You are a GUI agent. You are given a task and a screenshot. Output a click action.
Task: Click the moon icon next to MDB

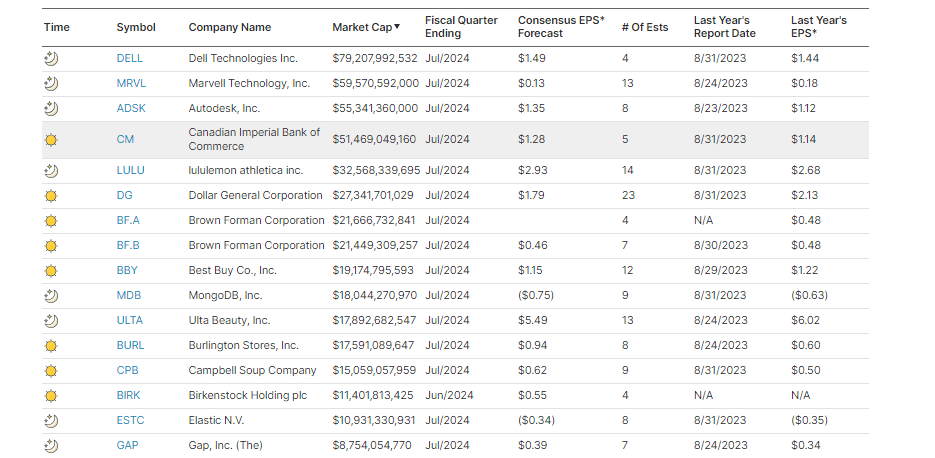51,296
